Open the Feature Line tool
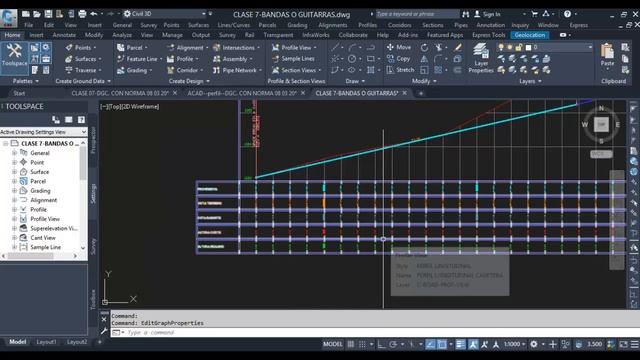Image resolution: width=640 pixels, height=360 pixels. pyautogui.click(x=139, y=59)
